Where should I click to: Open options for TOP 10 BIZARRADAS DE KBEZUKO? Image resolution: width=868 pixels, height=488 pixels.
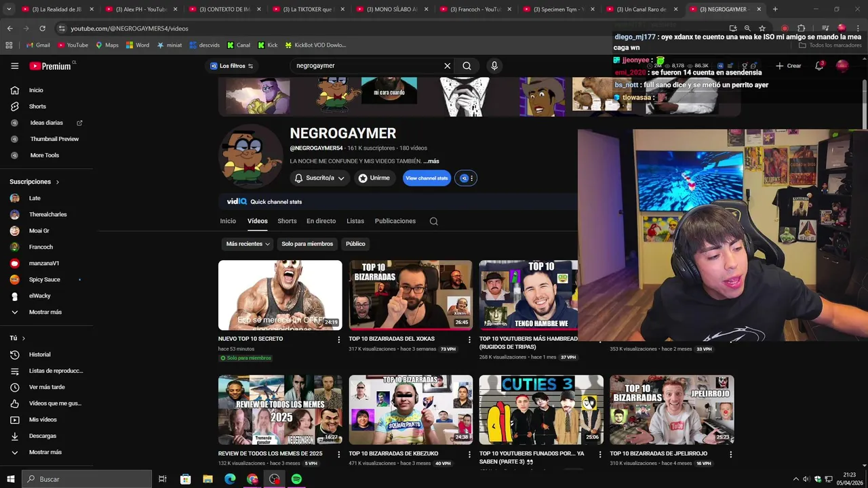[x=469, y=454]
